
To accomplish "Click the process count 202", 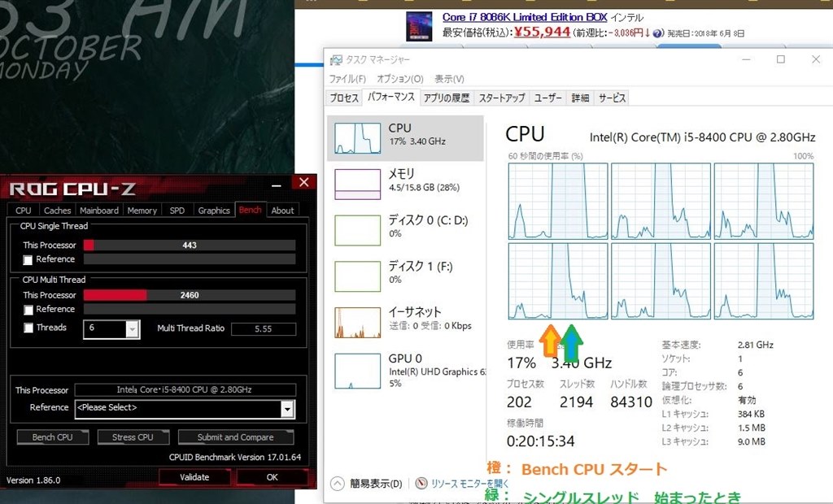I will tap(519, 402).
